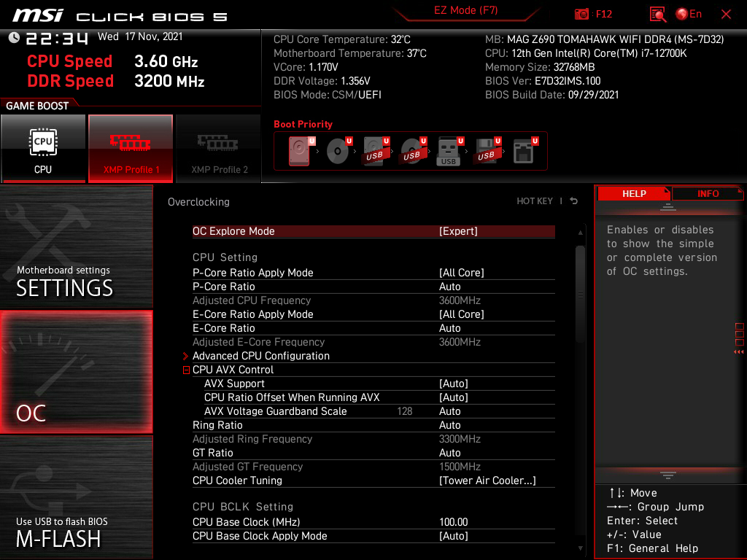Image resolution: width=747 pixels, height=560 pixels.
Task: Select the Adjusted CPU Frequency row
Action: coord(373,300)
